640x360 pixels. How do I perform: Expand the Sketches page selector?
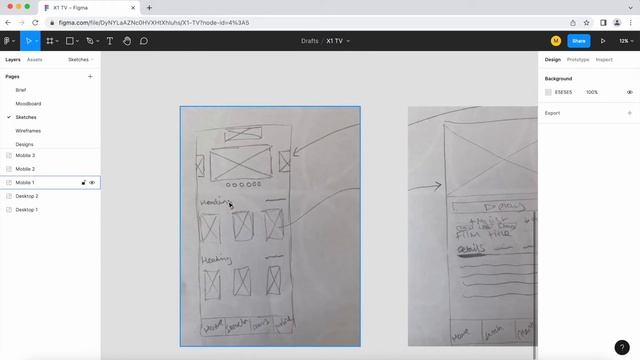click(81, 60)
